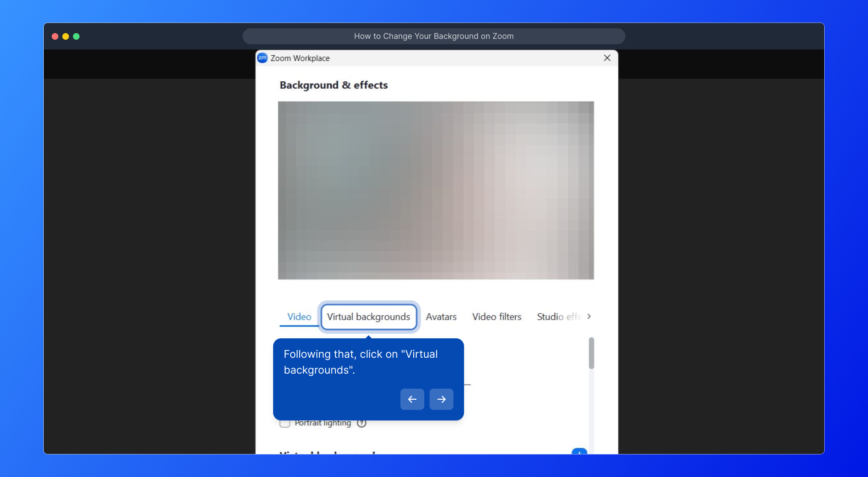
Task: Click the blue plus add background button
Action: click(x=579, y=451)
